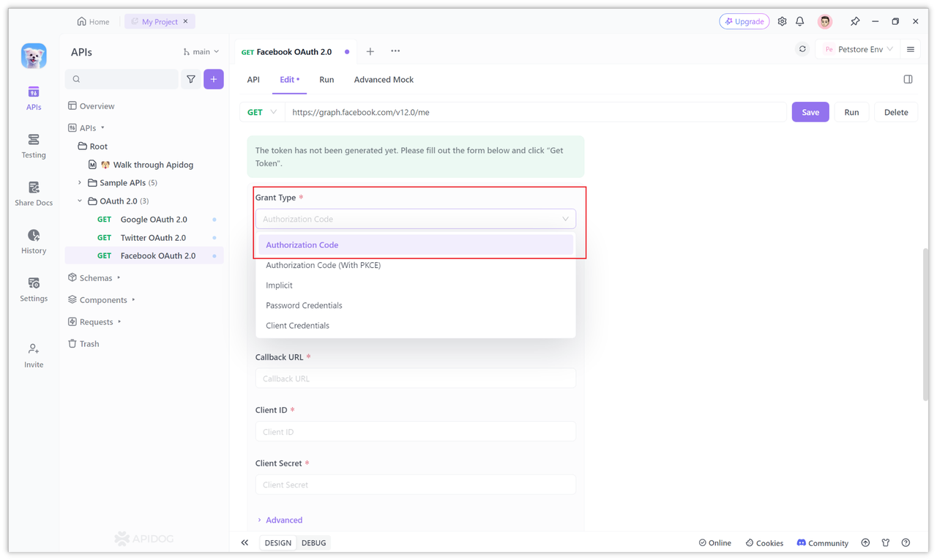The height and width of the screenshot is (560, 937).
Task: Click the Client Secret input field
Action: coord(415,485)
